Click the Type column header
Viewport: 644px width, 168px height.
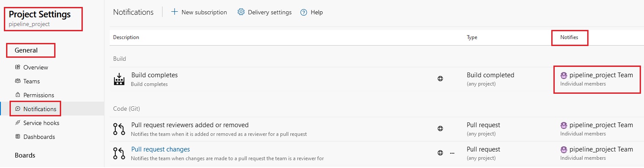tap(472, 37)
